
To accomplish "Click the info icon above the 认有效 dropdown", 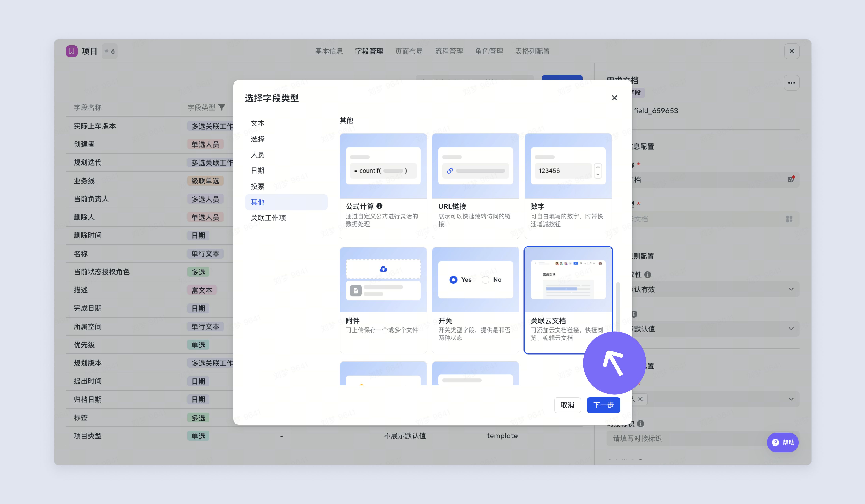I will [x=647, y=274].
